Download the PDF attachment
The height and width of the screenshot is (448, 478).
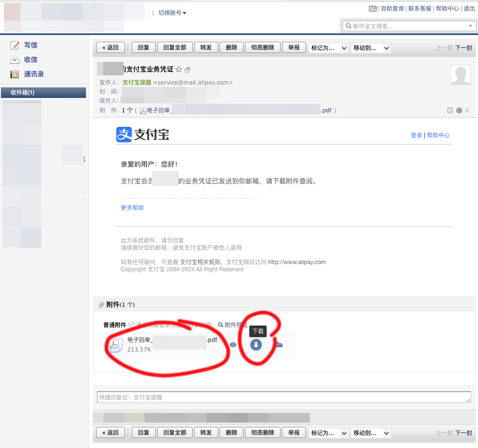tap(256, 345)
